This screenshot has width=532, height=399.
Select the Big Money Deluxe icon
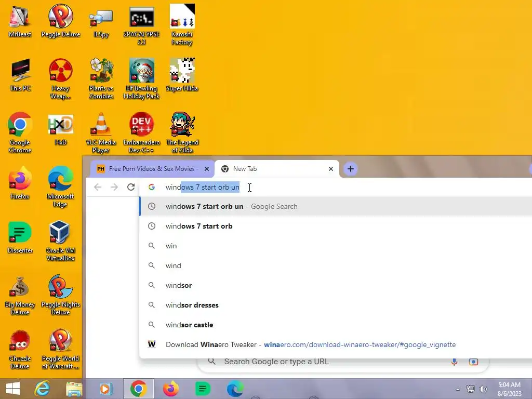pos(20,295)
